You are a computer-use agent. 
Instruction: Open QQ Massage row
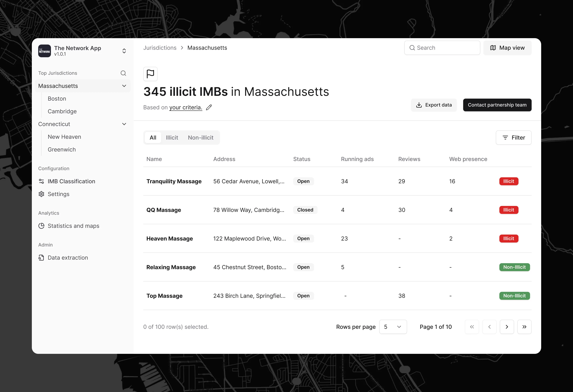[337, 210]
